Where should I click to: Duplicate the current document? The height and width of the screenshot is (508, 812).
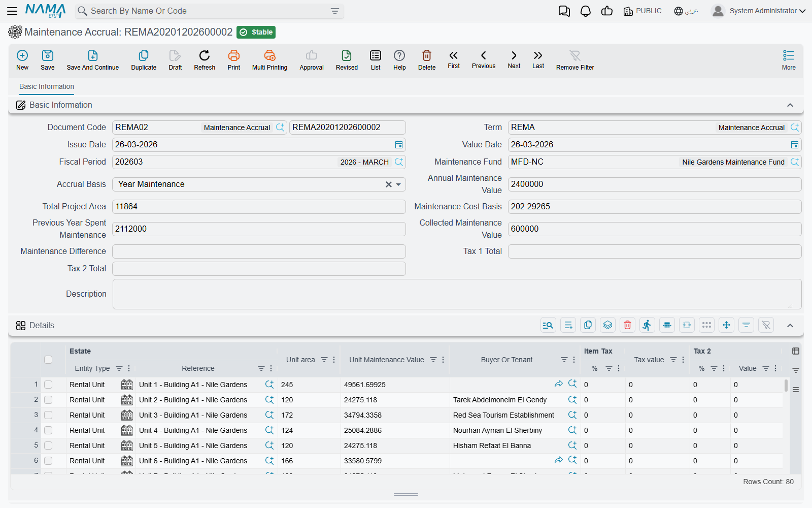(144, 60)
